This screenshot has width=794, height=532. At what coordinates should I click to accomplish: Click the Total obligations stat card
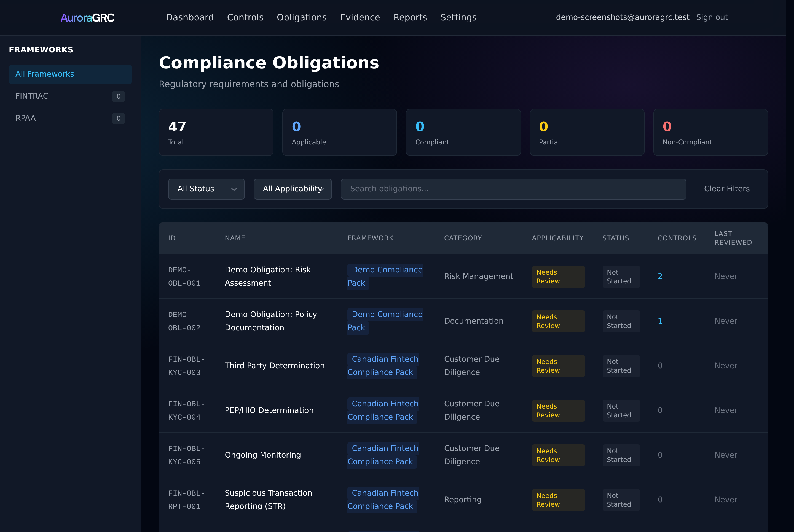pyautogui.click(x=216, y=132)
